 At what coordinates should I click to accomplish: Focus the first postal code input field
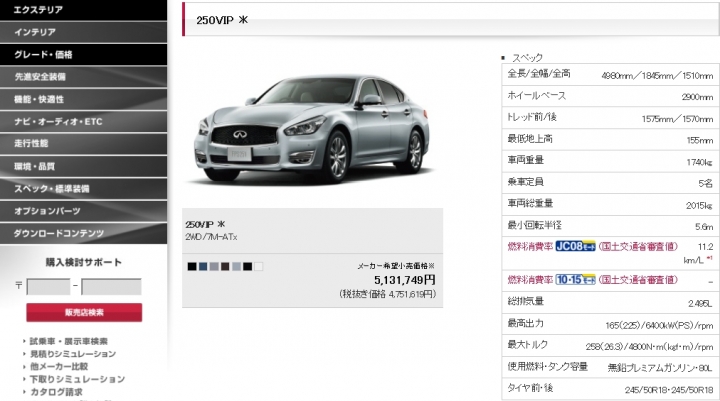(49, 287)
